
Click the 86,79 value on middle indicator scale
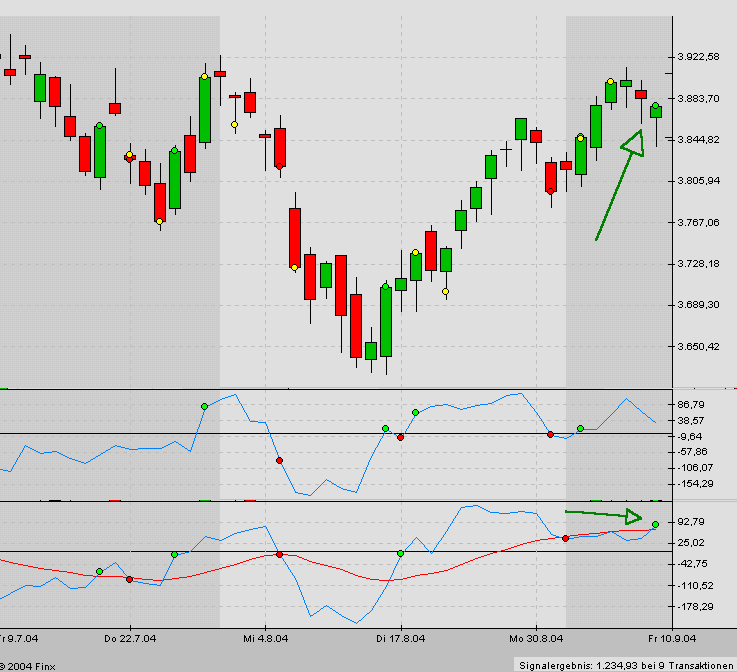691,406
